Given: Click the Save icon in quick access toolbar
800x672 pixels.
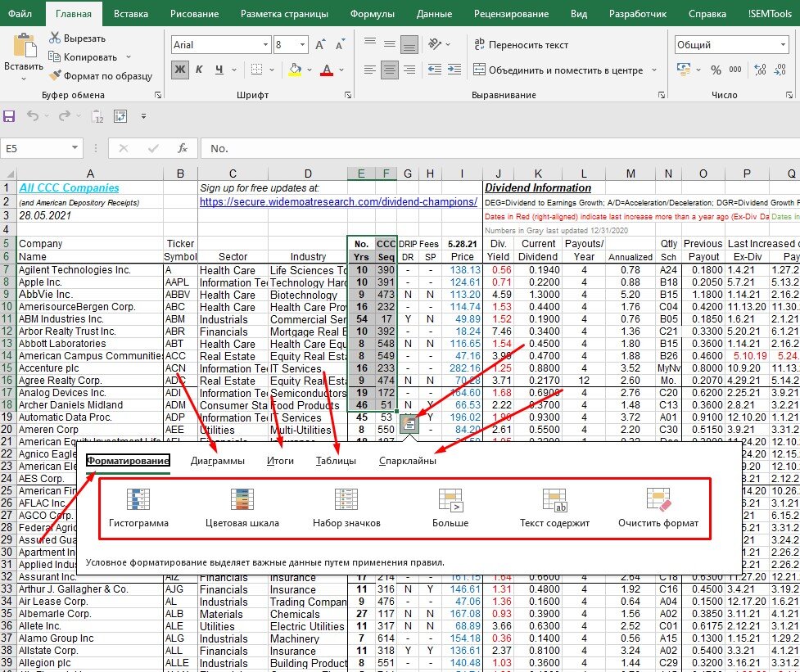Looking at the screenshot, I should click(9, 116).
